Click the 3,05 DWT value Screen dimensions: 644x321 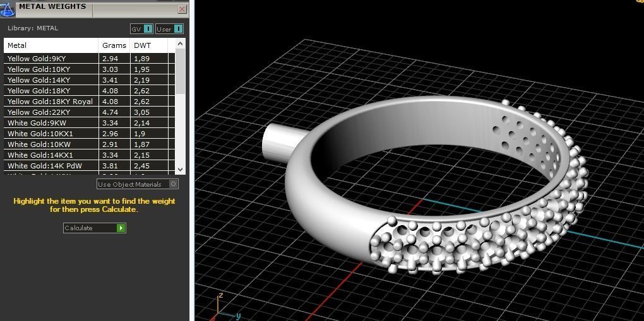[x=141, y=112]
